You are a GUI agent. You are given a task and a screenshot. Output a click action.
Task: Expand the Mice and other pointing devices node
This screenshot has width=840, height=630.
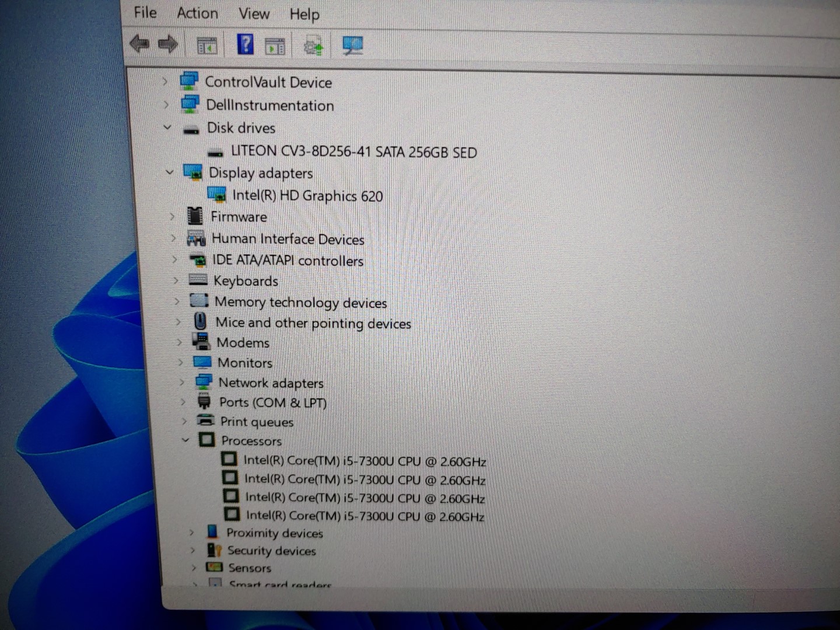(178, 322)
